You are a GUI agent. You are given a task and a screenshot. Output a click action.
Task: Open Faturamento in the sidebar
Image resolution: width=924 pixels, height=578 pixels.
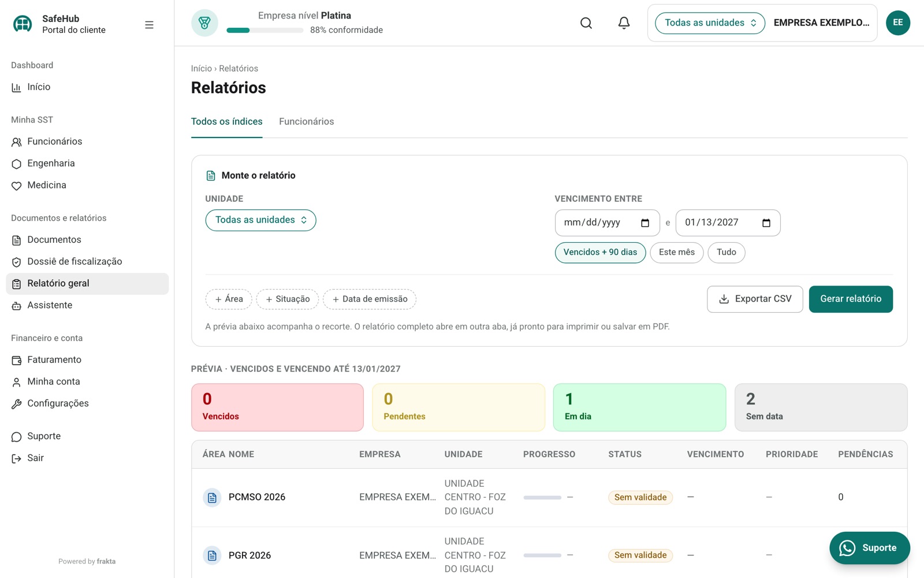pos(87,360)
